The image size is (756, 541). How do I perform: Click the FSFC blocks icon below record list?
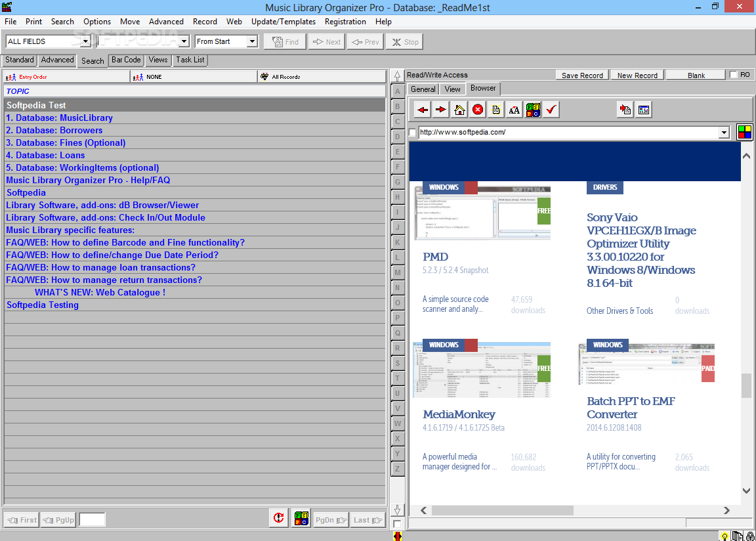click(301, 518)
